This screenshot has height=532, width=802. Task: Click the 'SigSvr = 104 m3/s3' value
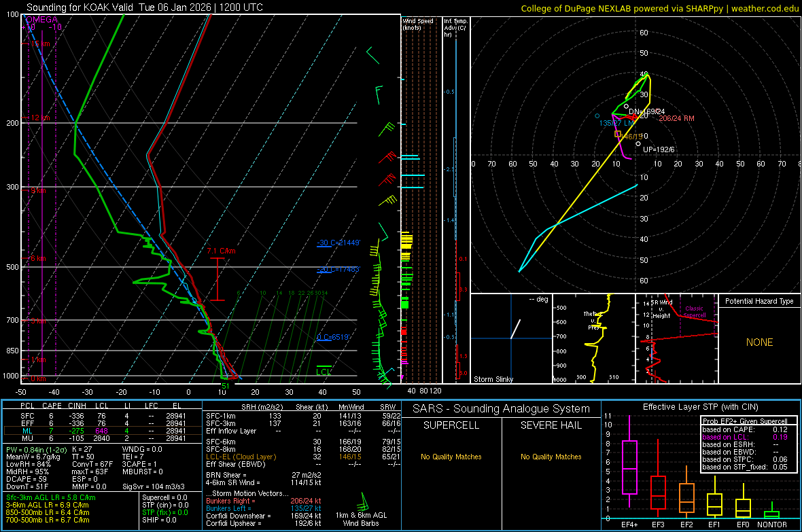(154, 486)
